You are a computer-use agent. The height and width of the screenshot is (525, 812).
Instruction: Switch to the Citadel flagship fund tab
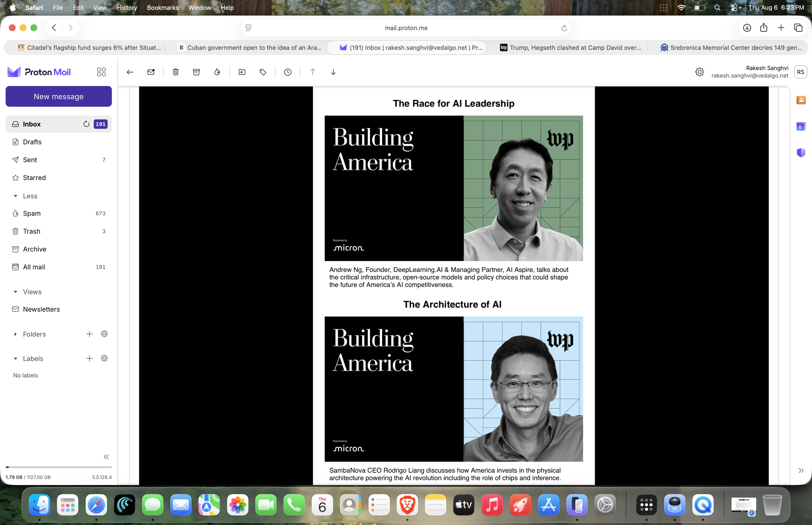[x=89, y=48]
